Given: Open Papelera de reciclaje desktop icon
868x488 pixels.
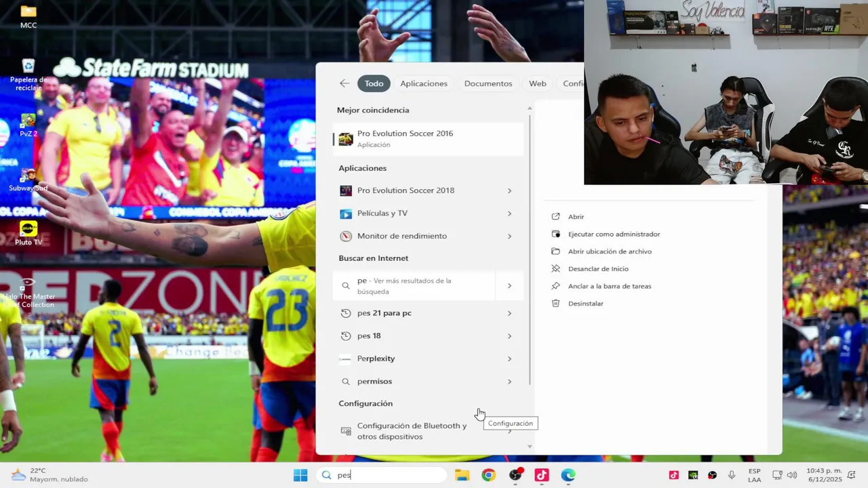Looking at the screenshot, I should [28, 75].
